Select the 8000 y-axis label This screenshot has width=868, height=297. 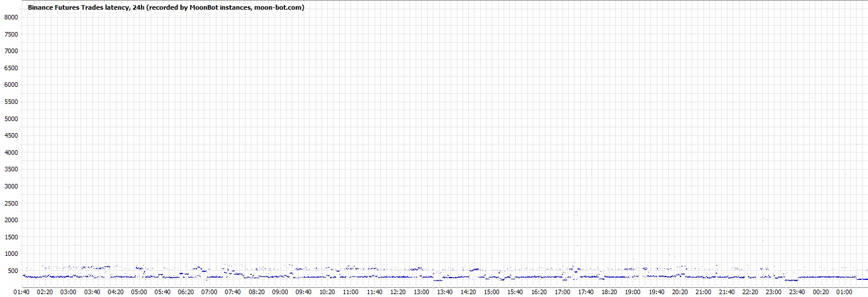pyautogui.click(x=11, y=17)
